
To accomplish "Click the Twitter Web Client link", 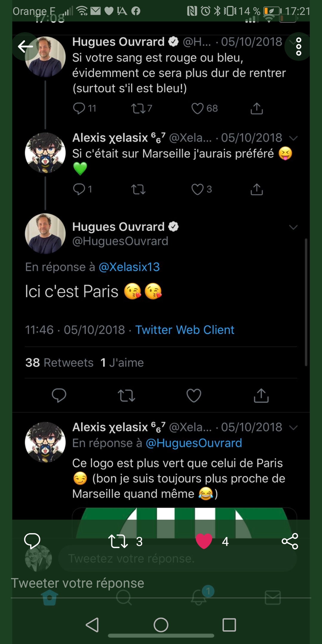I will tap(185, 330).
